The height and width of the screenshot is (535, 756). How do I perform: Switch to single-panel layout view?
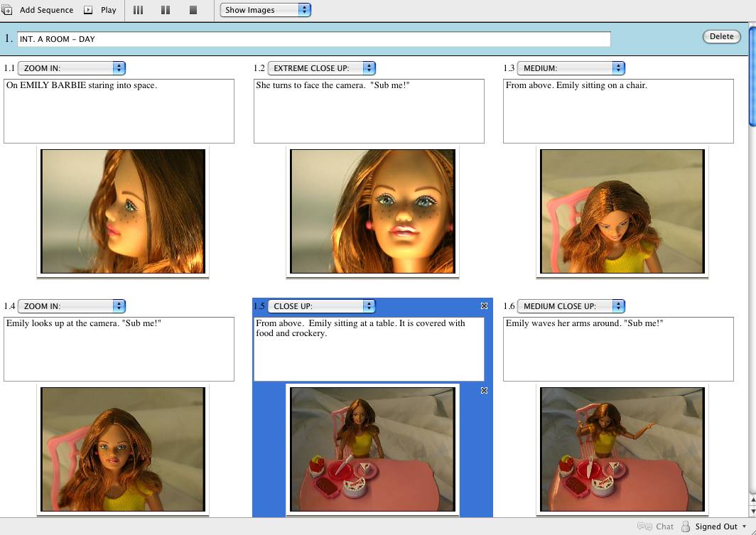(193, 10)
